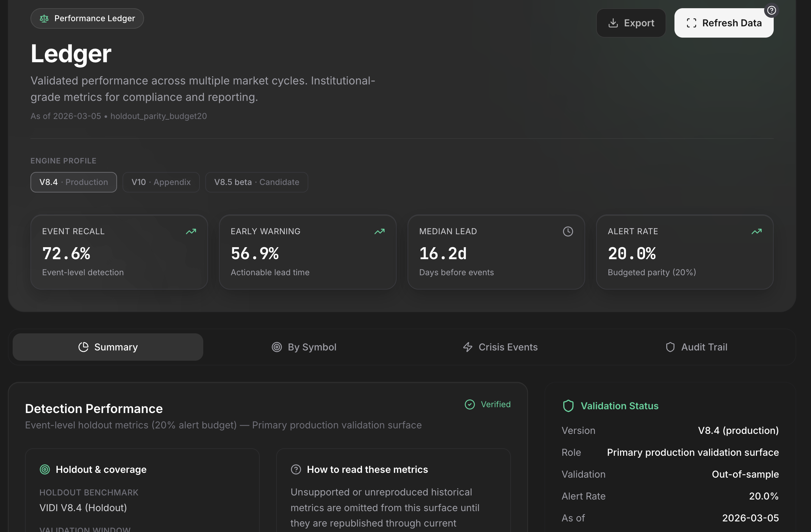Viewport: 811px width, 532px height.
Task: Click the trend arrow icon on the Alert Rate card
Action: (x=756, y=231)
